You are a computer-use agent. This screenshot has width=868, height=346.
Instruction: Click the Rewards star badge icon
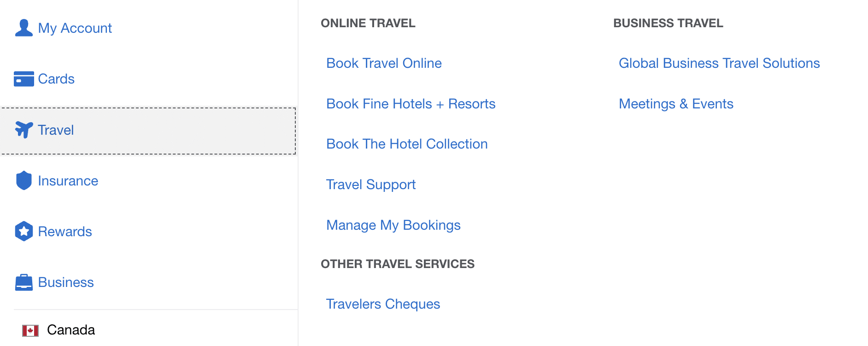tap(24, 231)
